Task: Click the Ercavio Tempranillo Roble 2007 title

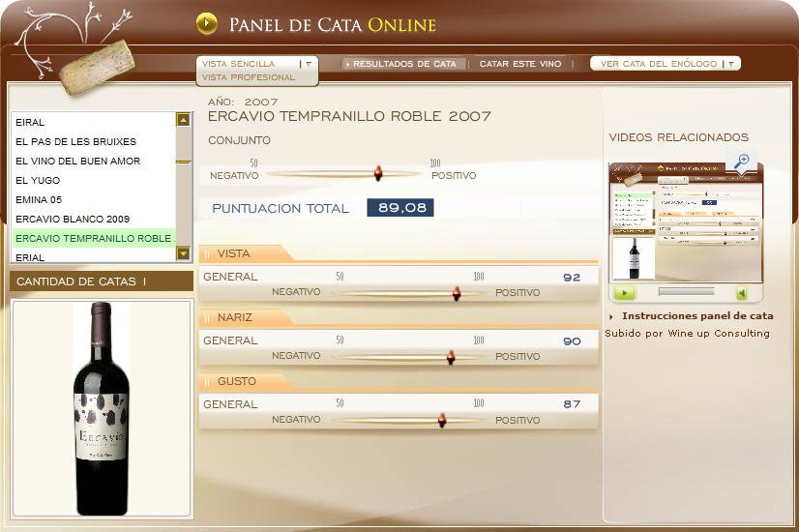Action: pos(349,116)
